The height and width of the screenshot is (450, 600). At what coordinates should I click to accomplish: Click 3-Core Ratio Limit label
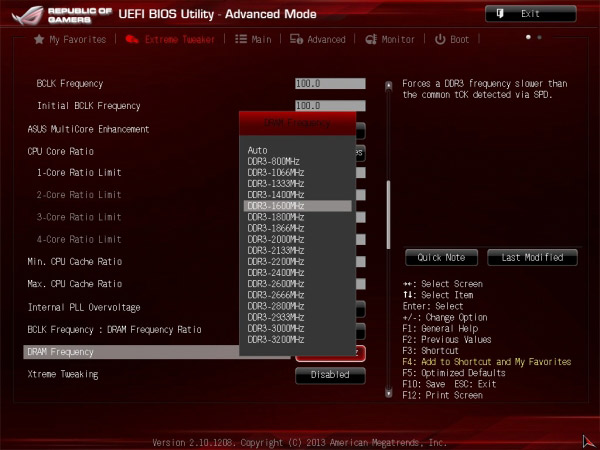pos(79,217)
